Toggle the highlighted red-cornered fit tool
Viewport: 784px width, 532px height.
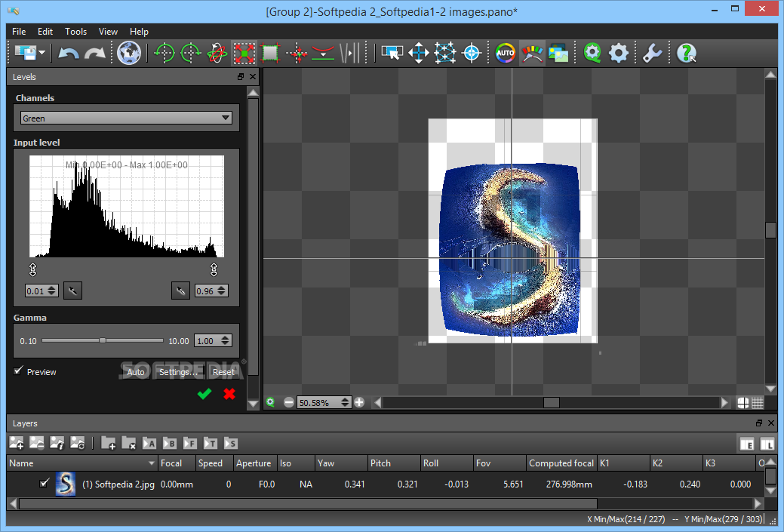[244, 53]
